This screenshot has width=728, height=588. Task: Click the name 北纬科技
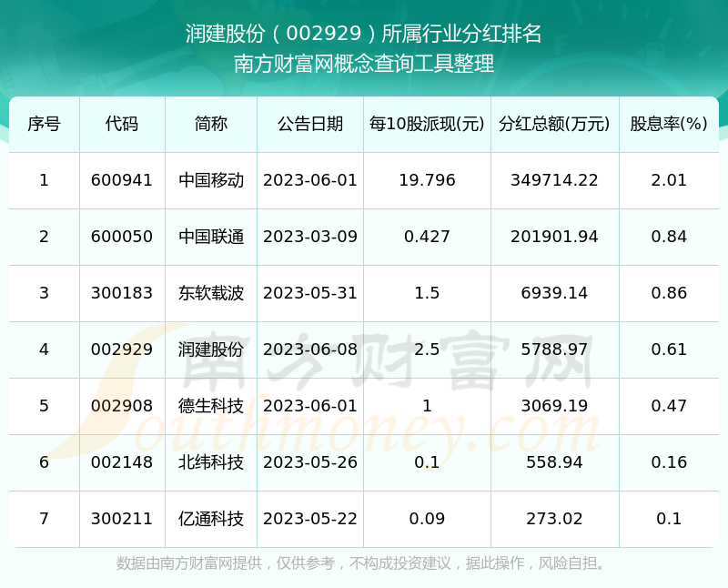point(211,462)
